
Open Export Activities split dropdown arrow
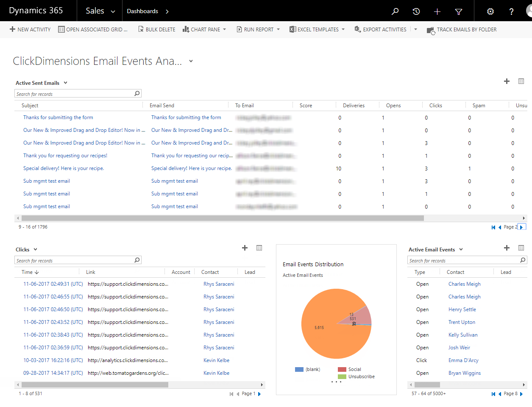click(415, 30)
